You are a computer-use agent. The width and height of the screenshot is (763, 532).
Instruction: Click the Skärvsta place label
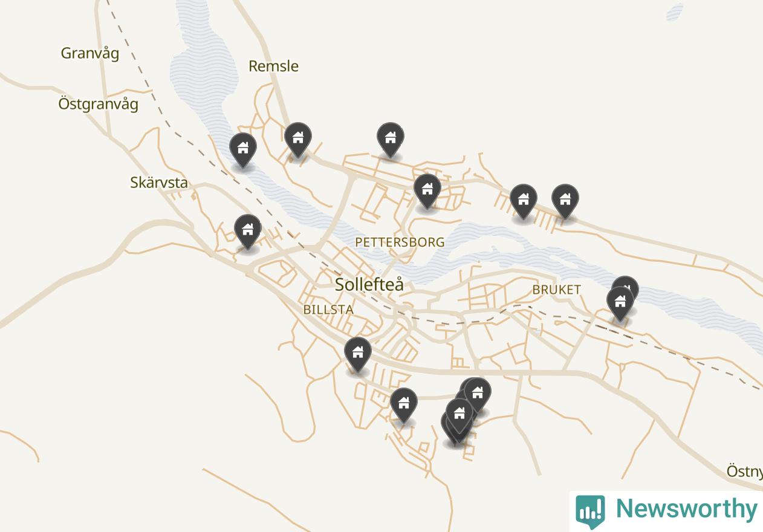coord(159,183)
